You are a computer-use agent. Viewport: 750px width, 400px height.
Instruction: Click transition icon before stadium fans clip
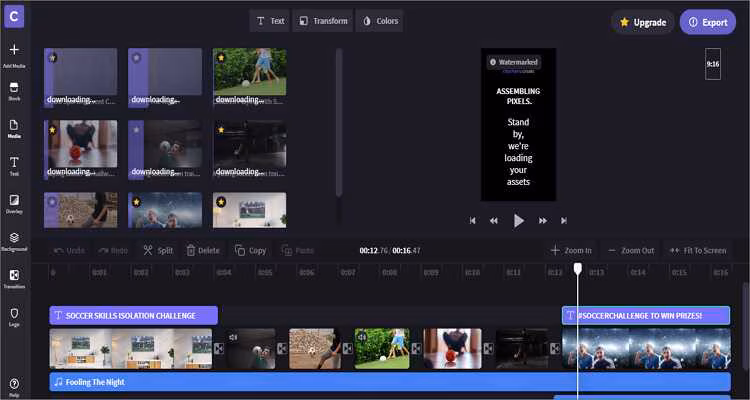[x=555, y=348]
